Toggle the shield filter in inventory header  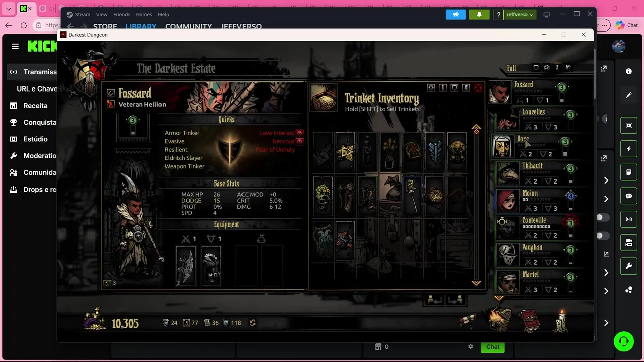tap(454, 88)
